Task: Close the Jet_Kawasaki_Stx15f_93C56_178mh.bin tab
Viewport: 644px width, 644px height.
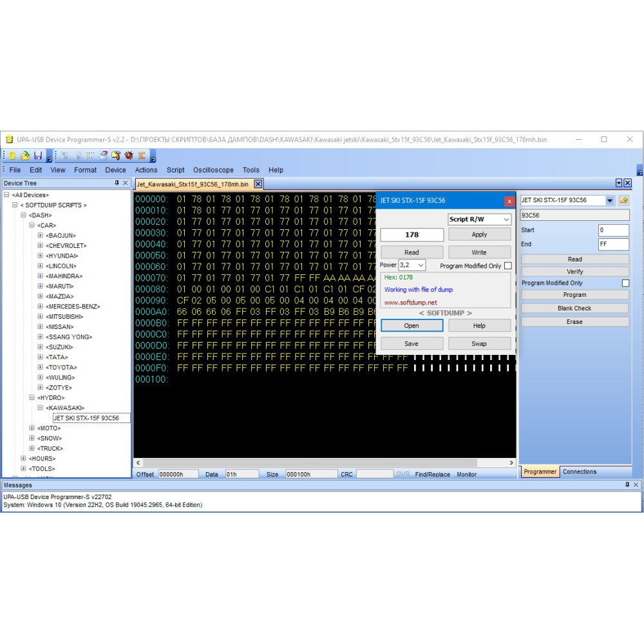Action: point(258,184)
